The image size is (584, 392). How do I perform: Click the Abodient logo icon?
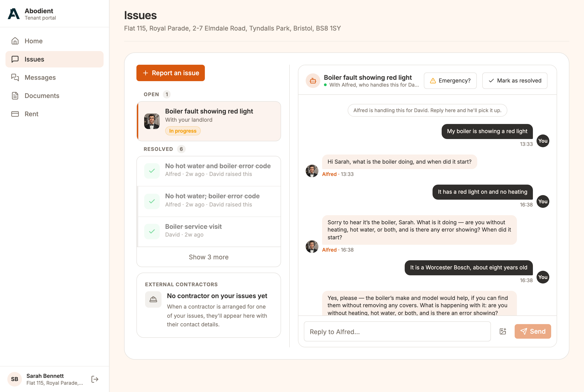(13, 14)
